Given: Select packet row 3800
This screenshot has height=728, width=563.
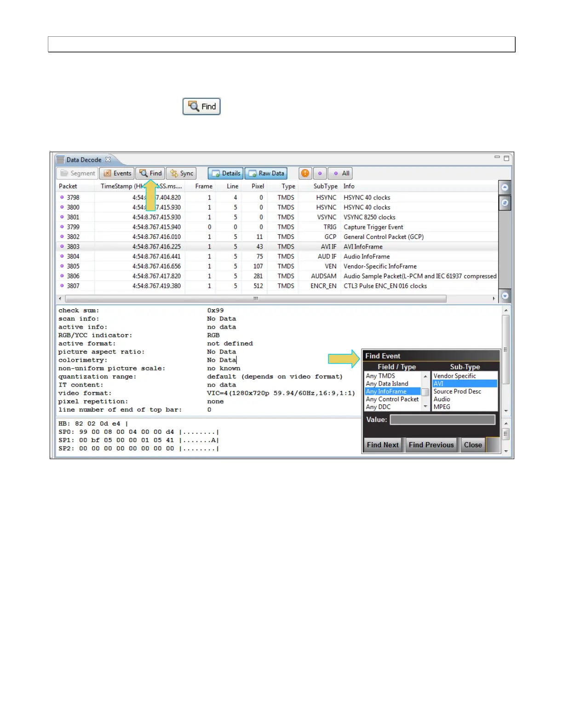Looking at the screenshot, I should click(x=277, y=207).
